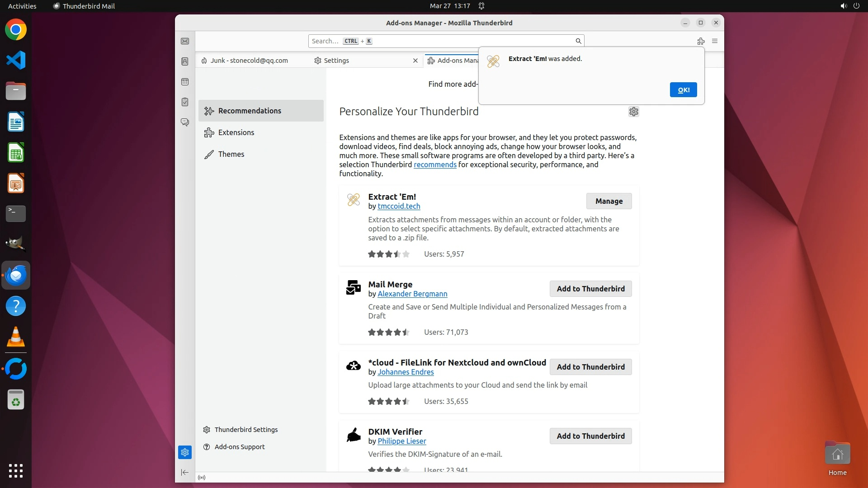Open the Address Book space
Image resolution: width=868 pixels, height=488 pixels.
point(185,61)
